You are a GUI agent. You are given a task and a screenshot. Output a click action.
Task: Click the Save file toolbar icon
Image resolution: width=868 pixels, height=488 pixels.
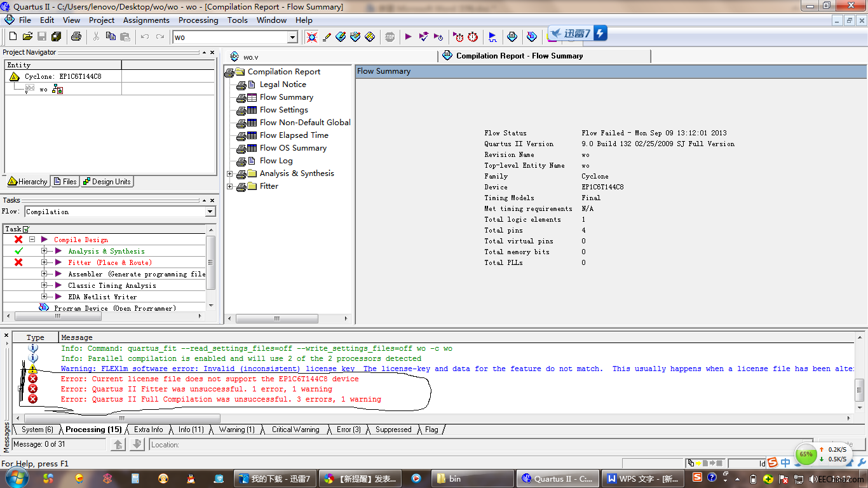pyautogui.click(x=42, y=37)
